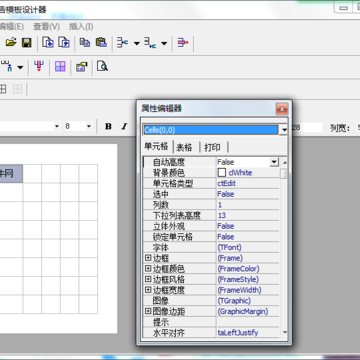The image size is (360, 360).
Task: Select the 选中 property row
Action: pyautogui.click(x=211, y=194)
